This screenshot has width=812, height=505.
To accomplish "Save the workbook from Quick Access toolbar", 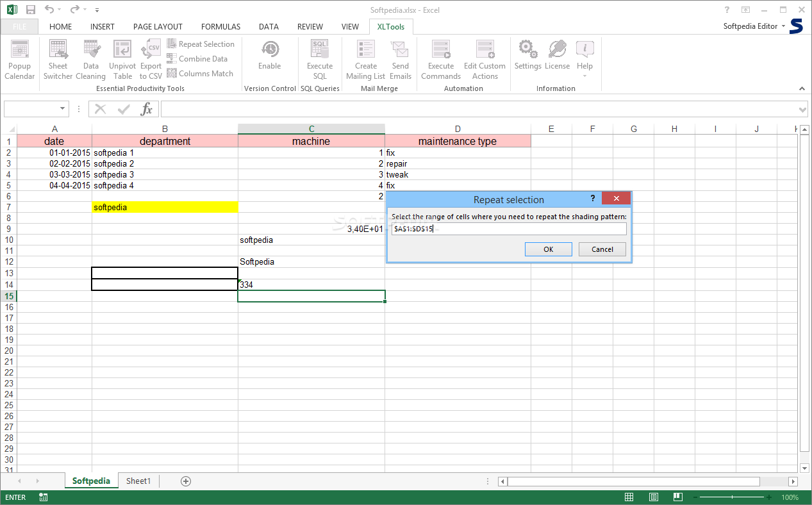I will (x=30, y=10).
